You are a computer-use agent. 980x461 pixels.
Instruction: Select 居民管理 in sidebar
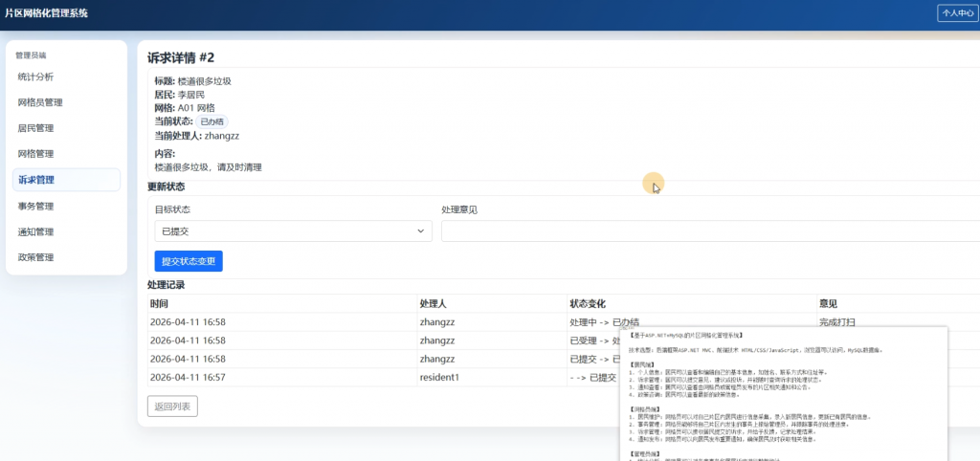tap(66, 128)
